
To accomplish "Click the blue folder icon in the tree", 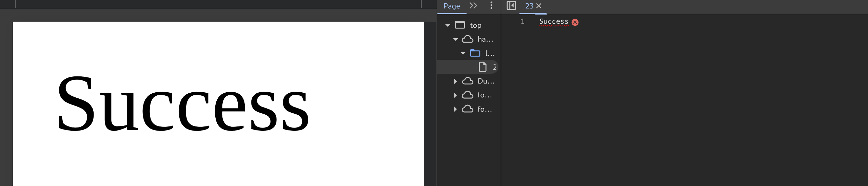I will point(475,53).
